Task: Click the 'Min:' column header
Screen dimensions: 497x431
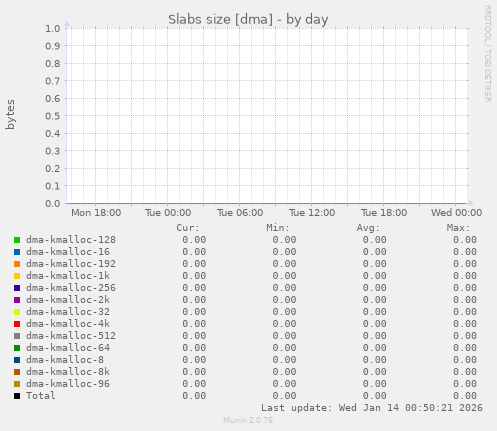Action: (278, 228)
